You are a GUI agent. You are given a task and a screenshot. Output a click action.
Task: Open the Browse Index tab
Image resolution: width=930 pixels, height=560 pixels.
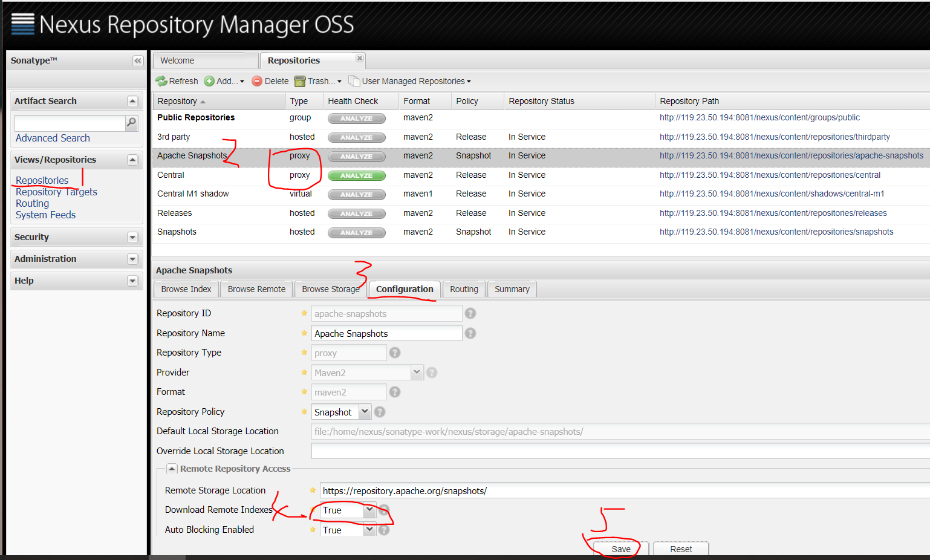click(186, 289)
